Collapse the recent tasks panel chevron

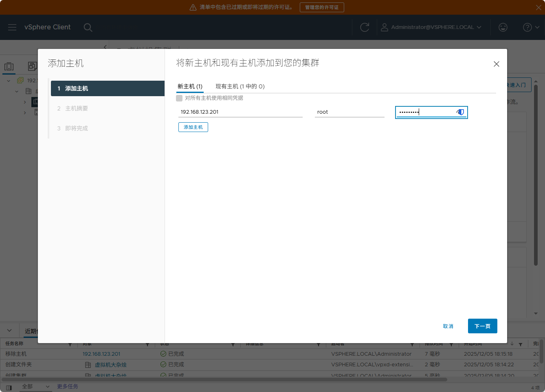pyautogui.click(x=9, y=330)
